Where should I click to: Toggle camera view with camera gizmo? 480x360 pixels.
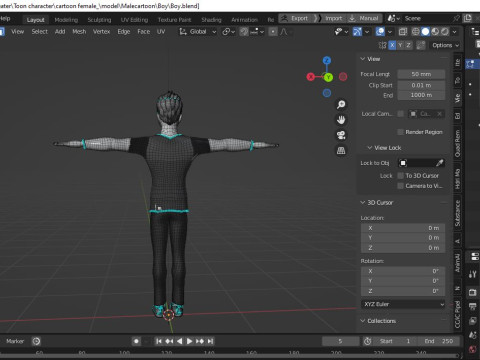pos(341,135)
